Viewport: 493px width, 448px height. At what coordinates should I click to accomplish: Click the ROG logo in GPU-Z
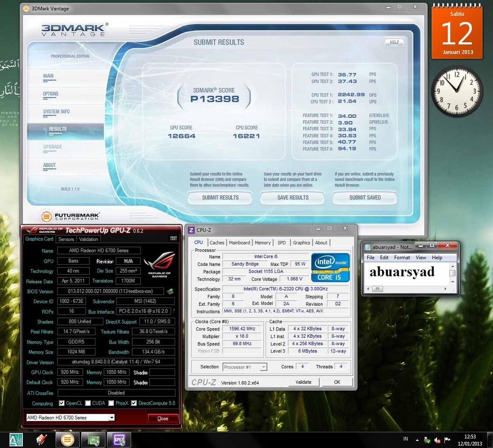tap(159, 265)
